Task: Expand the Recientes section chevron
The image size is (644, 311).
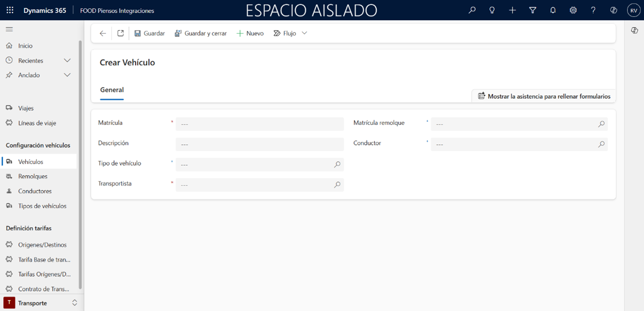Action: coord(67,61)
